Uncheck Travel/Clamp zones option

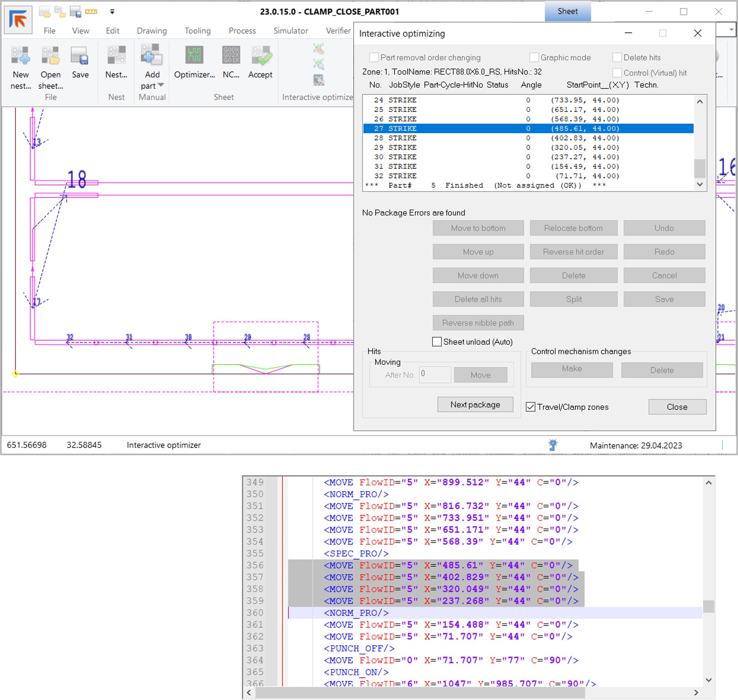[531, 407]
